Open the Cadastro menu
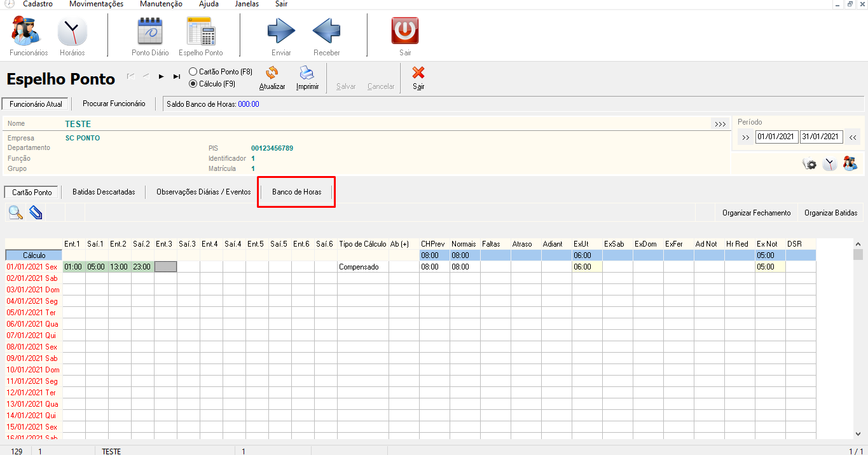 (38, 4)
